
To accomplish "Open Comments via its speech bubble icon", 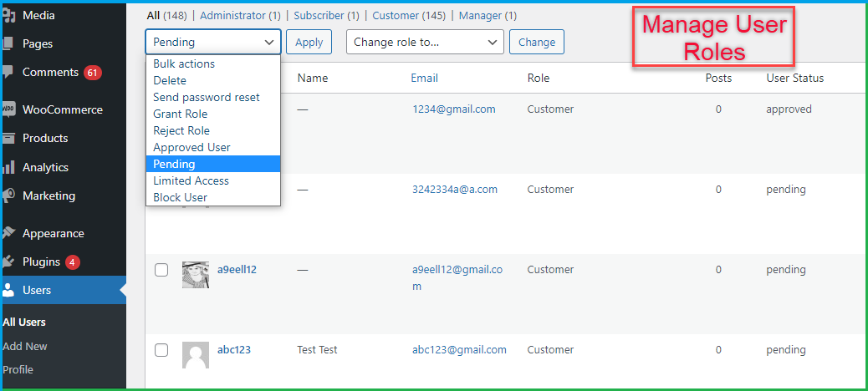I will 8,73.
